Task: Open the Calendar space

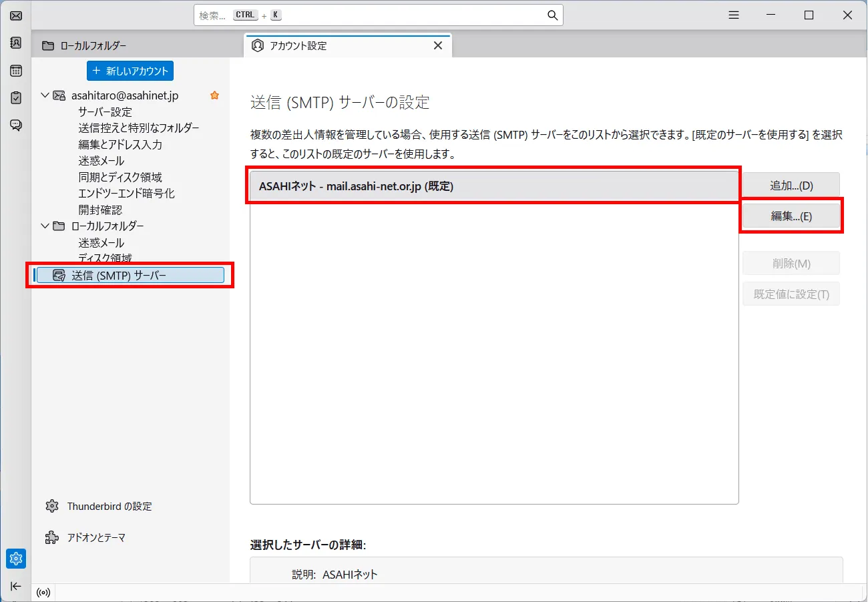Action: pyautogui.click(x=15, y=70)
